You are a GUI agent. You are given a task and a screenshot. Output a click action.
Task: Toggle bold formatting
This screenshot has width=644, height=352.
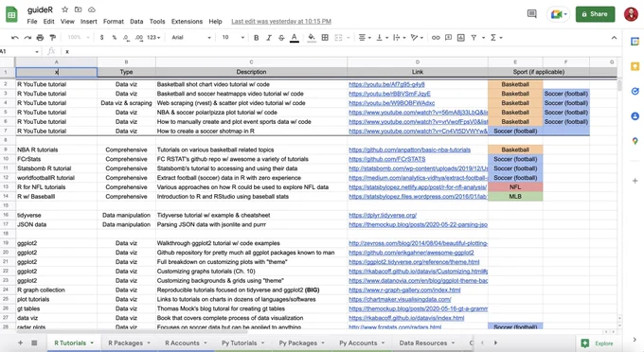click(x=257, y=38)
